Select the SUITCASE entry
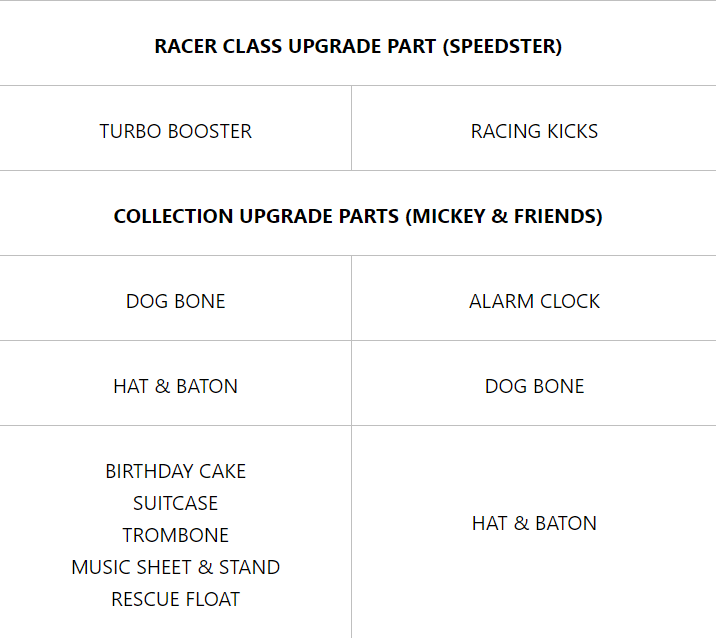 pos(176,503)
